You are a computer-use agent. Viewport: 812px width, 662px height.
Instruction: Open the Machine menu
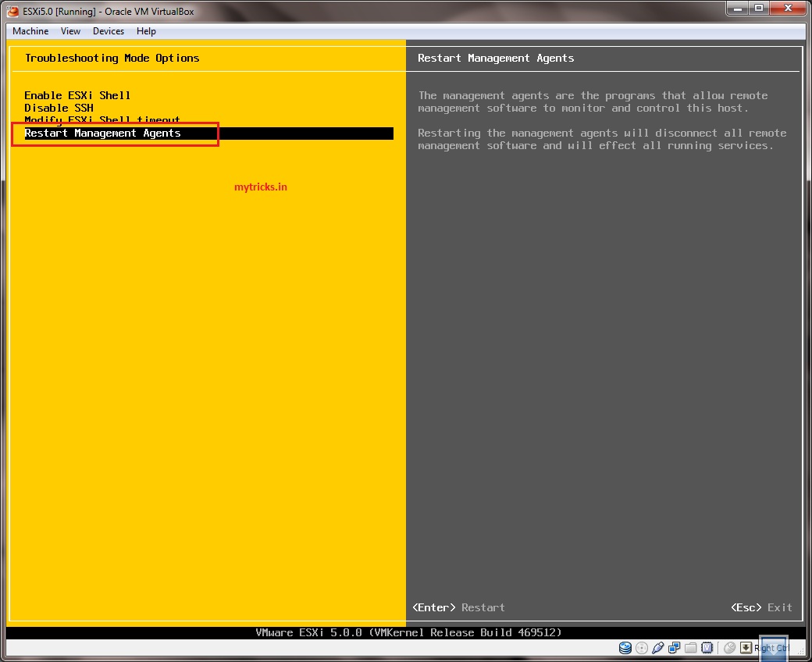pyautogui.click(x=30, y=31)
